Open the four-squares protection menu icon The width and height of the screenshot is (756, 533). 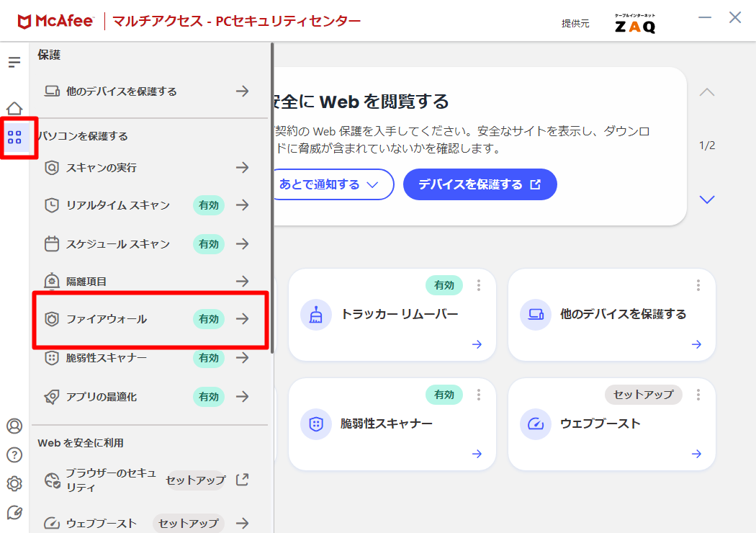pos(14,138)
